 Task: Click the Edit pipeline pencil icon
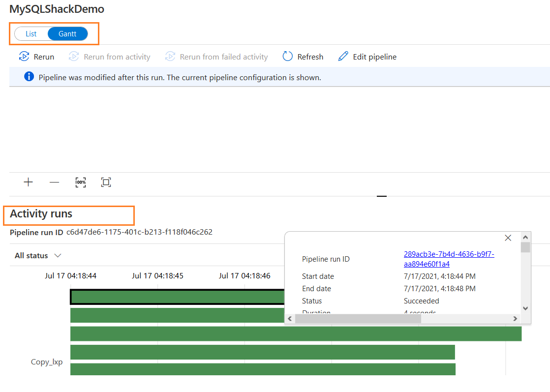coord(343,57)
